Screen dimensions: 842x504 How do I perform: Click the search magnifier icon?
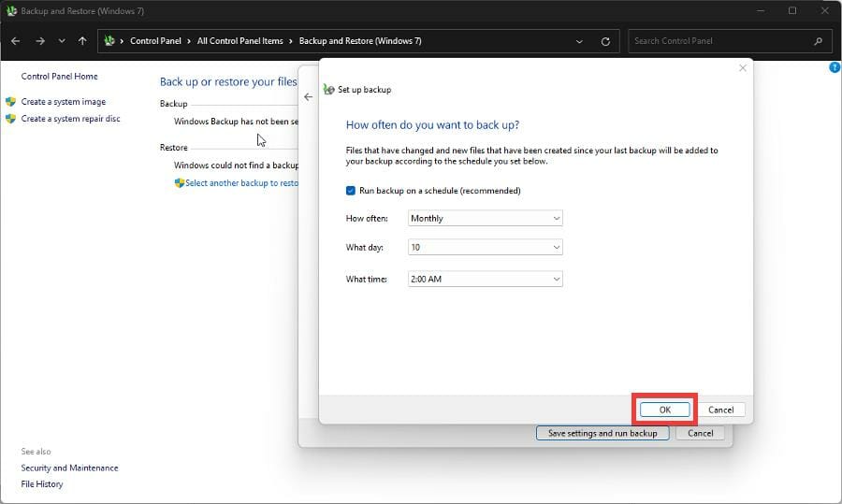(819, 41)
